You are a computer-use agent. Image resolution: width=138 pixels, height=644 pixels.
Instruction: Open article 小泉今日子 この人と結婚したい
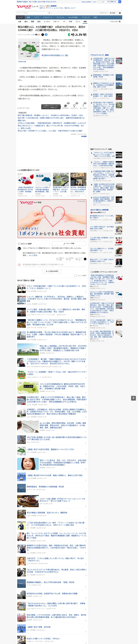(55, 560)
